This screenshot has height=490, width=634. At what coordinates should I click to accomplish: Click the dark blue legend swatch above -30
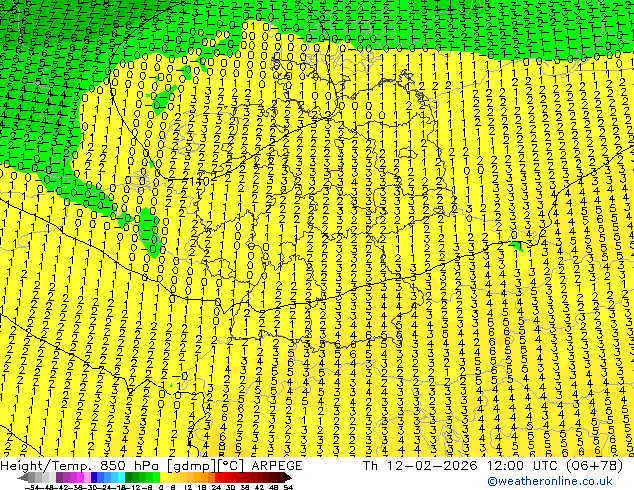(x=94, y=478)
